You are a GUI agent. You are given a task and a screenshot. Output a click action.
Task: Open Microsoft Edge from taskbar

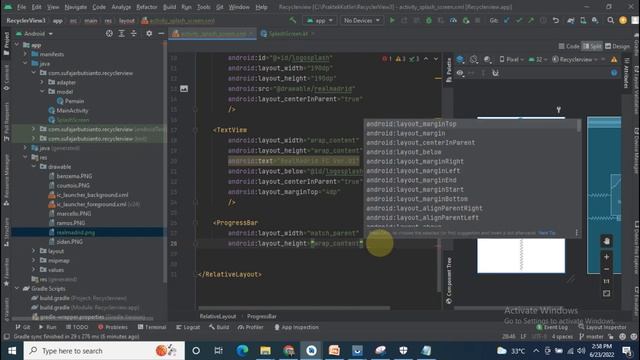pyautogui.click(x=242, y=351)
